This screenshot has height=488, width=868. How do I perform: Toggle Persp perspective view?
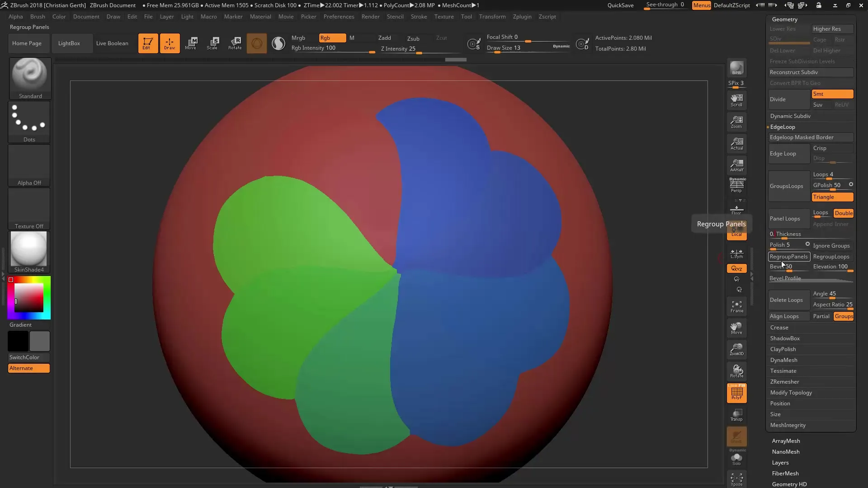point(736,185)
